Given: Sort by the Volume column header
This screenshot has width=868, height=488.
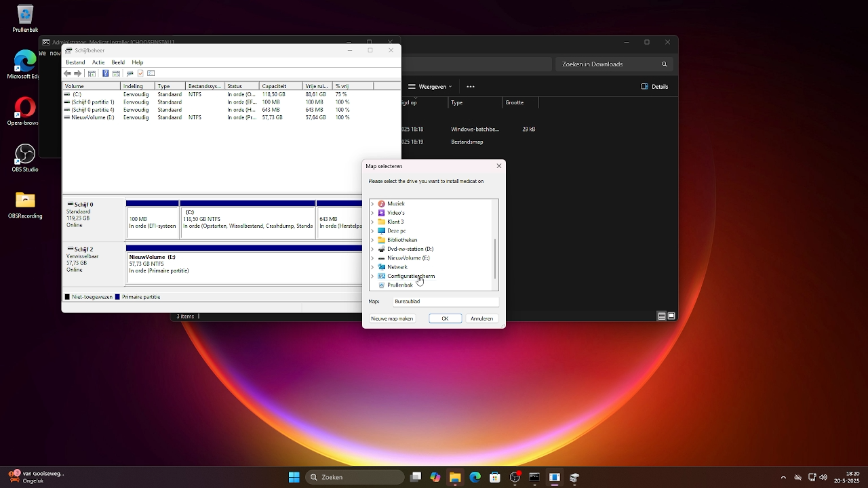Looking at the screenshot, I should 91,86.
